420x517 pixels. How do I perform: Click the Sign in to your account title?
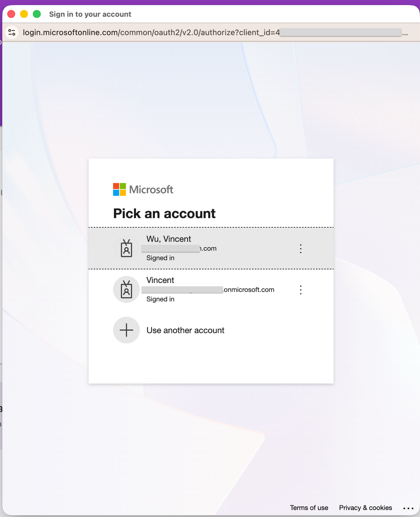(x=90, y=14)
